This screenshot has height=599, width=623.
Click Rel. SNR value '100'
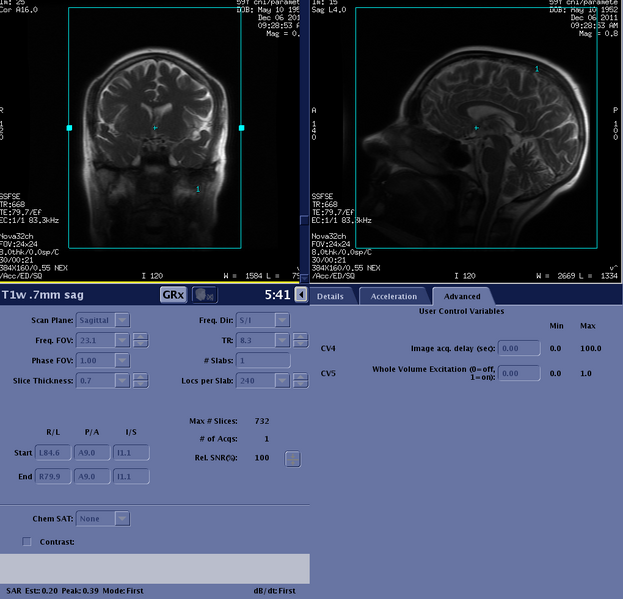pyautogui.click(x=262, y=458)
